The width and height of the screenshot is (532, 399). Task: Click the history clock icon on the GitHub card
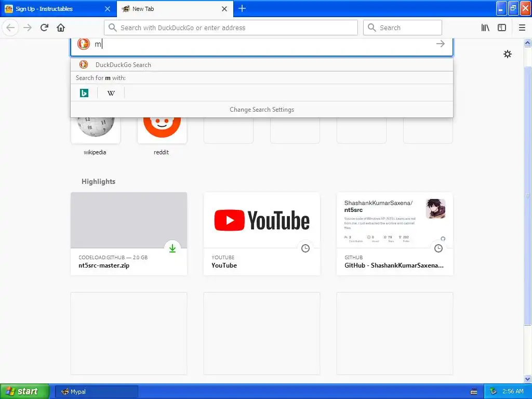438,248
